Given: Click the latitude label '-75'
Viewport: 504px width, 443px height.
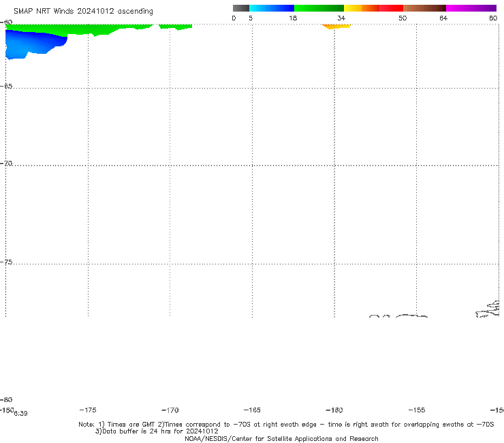Looking at the screenshot, I should click(6, 262).
